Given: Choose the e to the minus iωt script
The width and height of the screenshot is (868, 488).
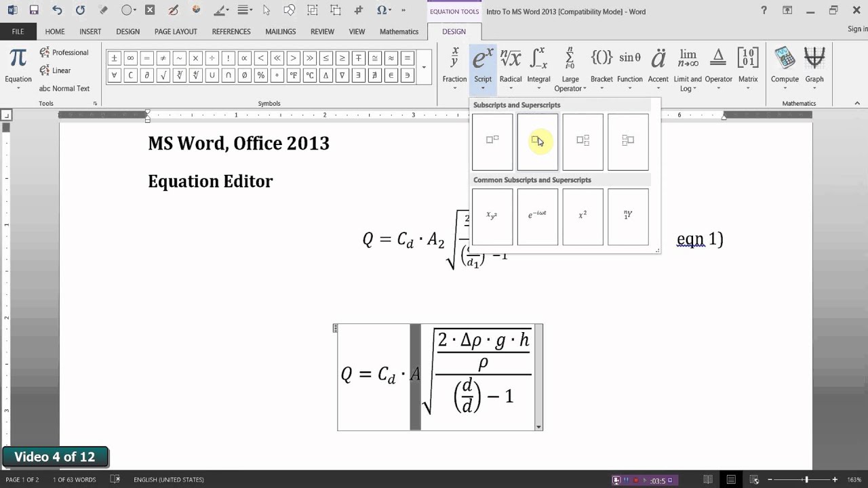Looking at the screenshot, I should point(538,216).
